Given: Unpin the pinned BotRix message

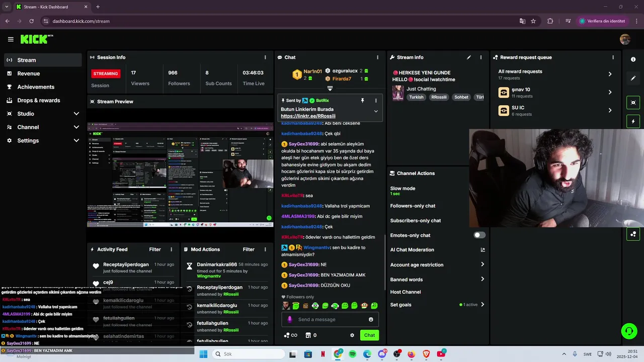Looking at the screenshot, I should click(362, 101).
